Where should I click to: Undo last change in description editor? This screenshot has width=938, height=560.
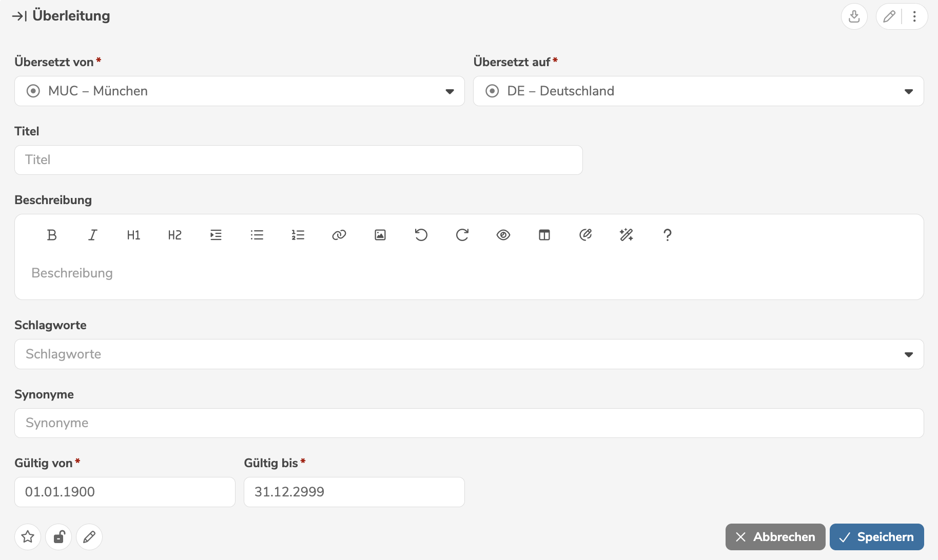tap(421, 235)
